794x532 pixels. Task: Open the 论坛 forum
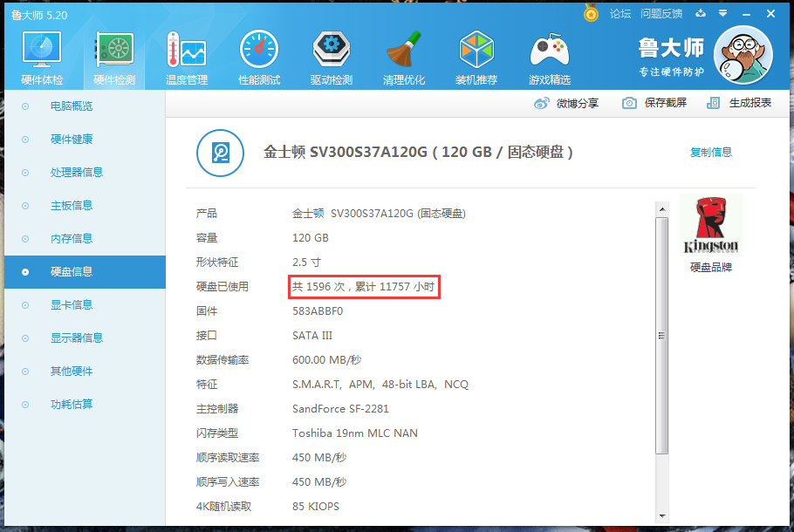pos(619,14)
